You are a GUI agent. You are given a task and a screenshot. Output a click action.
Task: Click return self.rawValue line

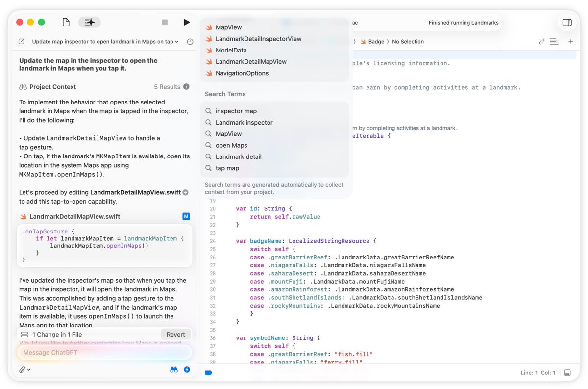[285, 217]
